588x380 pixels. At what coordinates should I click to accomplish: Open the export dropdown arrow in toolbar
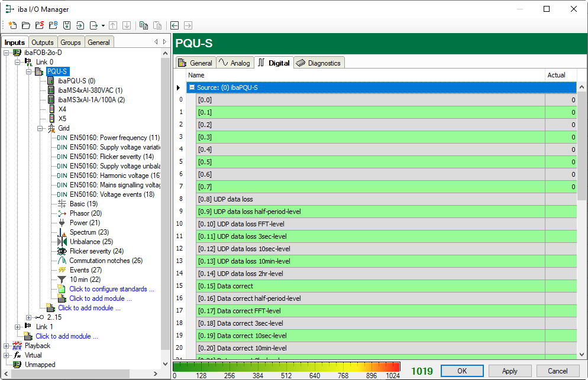click(103, 25)
